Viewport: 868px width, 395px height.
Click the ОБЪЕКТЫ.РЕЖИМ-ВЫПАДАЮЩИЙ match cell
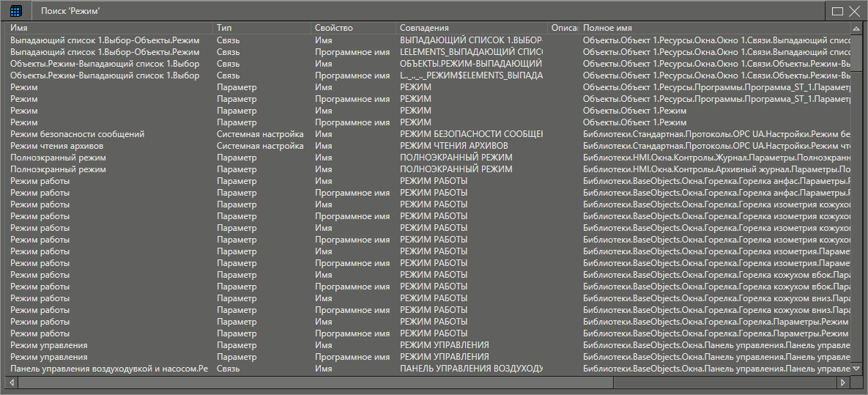pyautogui.click(x=471, y=64)
